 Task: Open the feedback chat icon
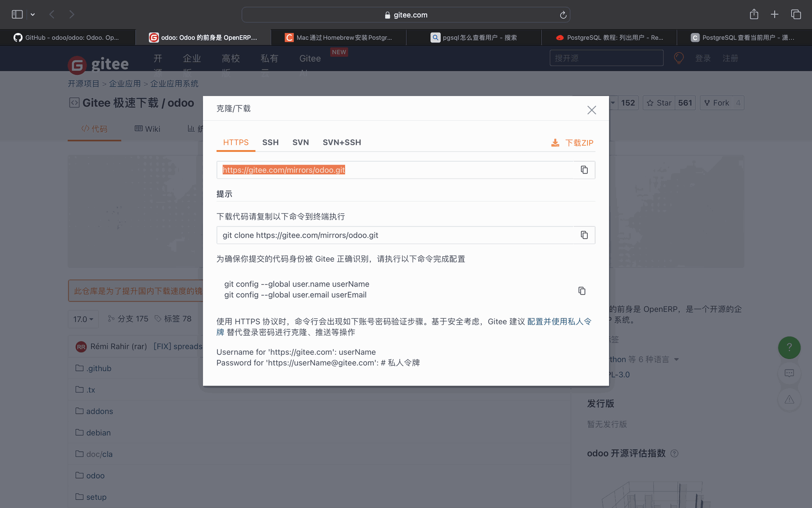pos(789,373)
